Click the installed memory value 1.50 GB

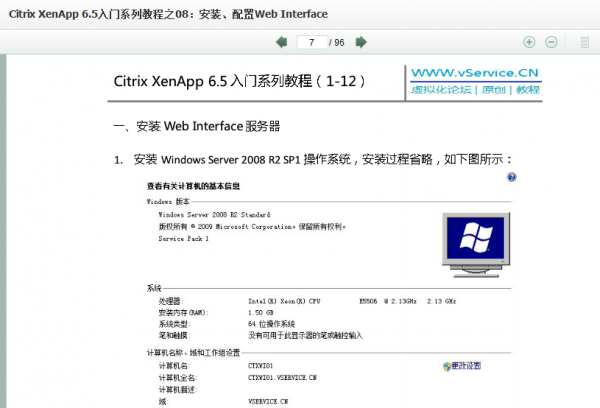[261, 313]
